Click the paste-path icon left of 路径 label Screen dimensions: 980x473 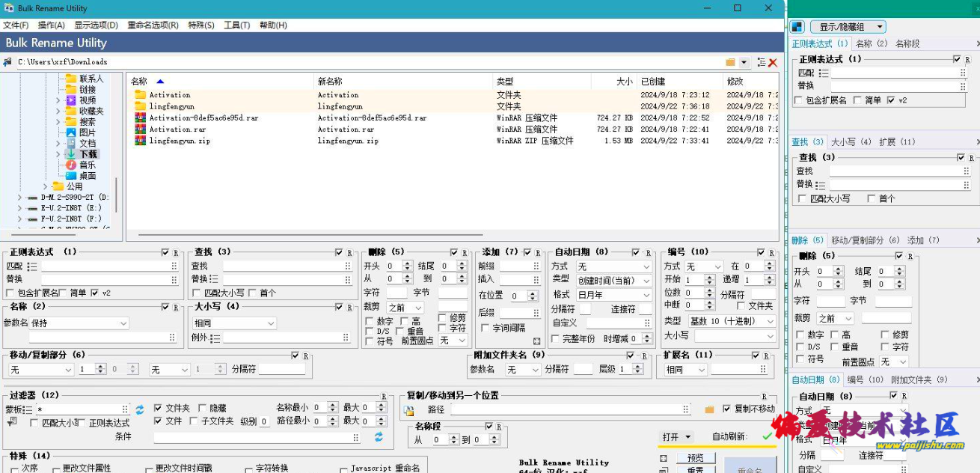pos(409,410)
